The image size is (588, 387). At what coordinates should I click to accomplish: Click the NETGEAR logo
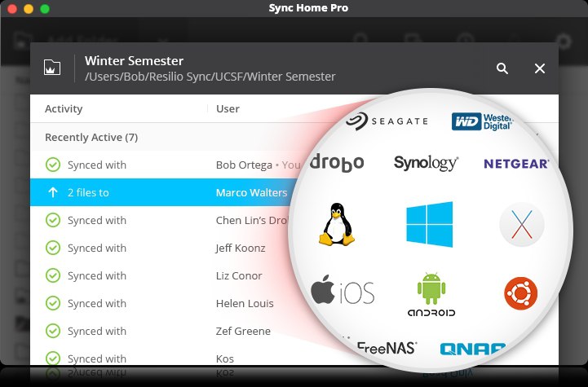pos(516,164)
